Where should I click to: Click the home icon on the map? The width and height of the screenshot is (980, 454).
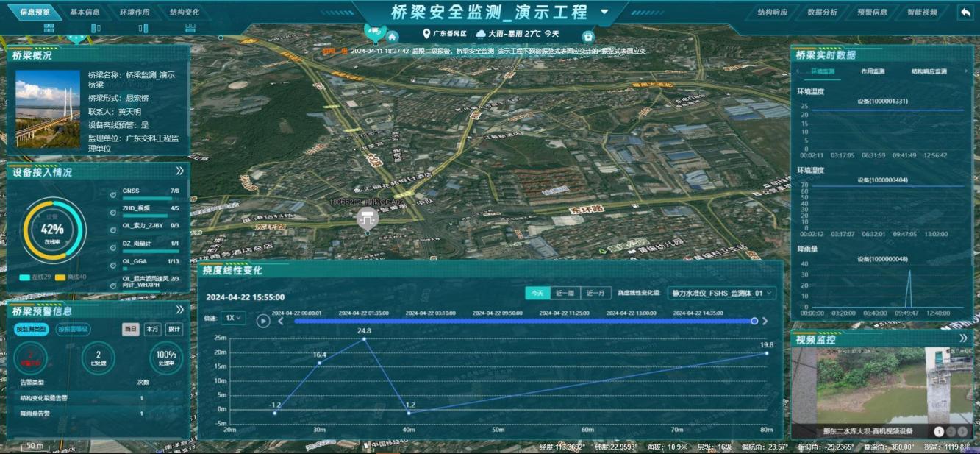point(393,37)
